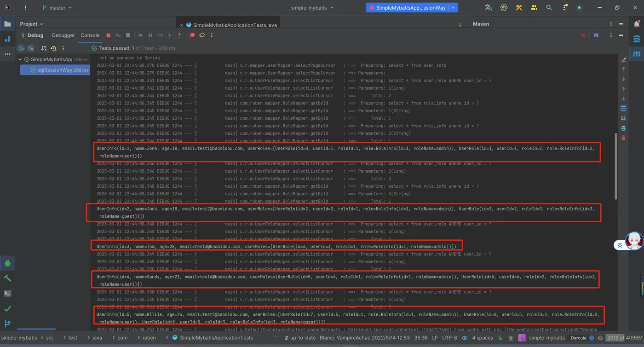This screenshot has width=644, height=347.
Task: Toggle Show Passed tests filter
Action: pyautogui.click(x=21, y=48)
